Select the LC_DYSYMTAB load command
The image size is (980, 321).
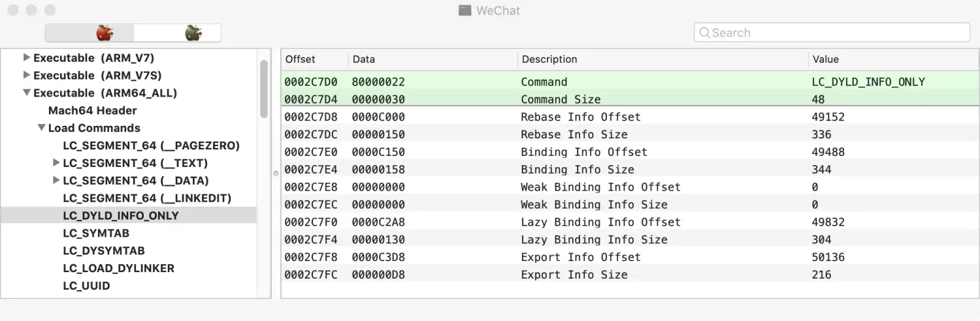103,251
